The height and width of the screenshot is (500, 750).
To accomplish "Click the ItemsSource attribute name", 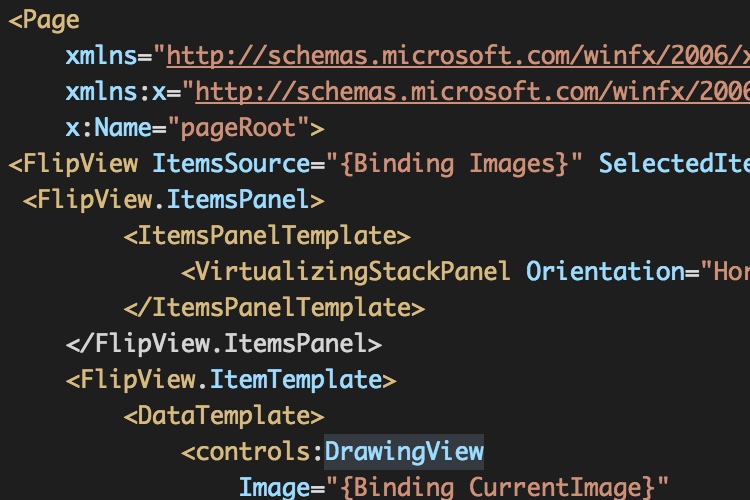I will point(232,164).
